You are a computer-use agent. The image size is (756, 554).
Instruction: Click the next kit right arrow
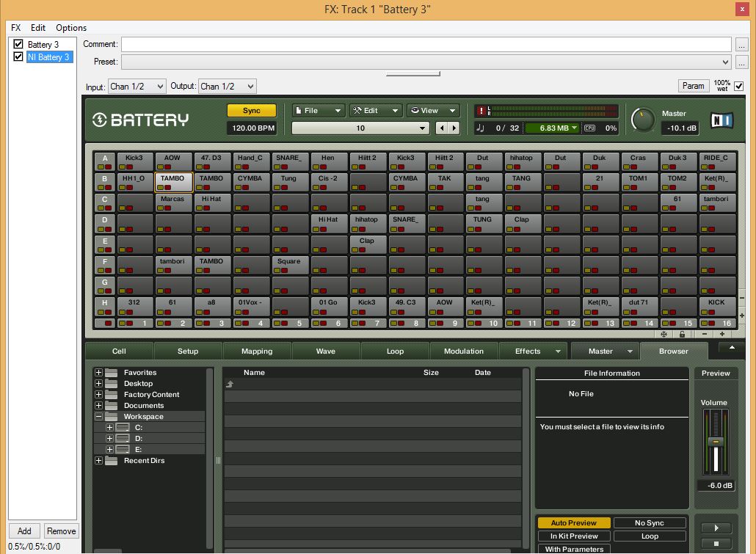coord(454,128)
